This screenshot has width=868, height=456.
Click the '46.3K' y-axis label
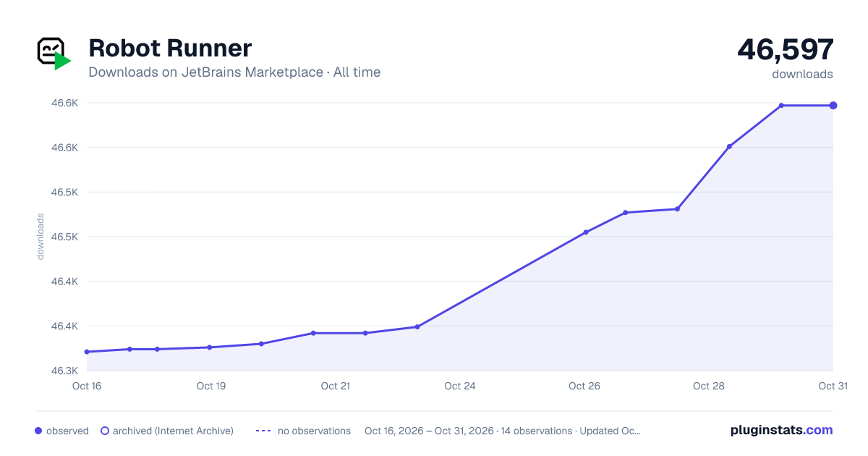click(64, 371)
